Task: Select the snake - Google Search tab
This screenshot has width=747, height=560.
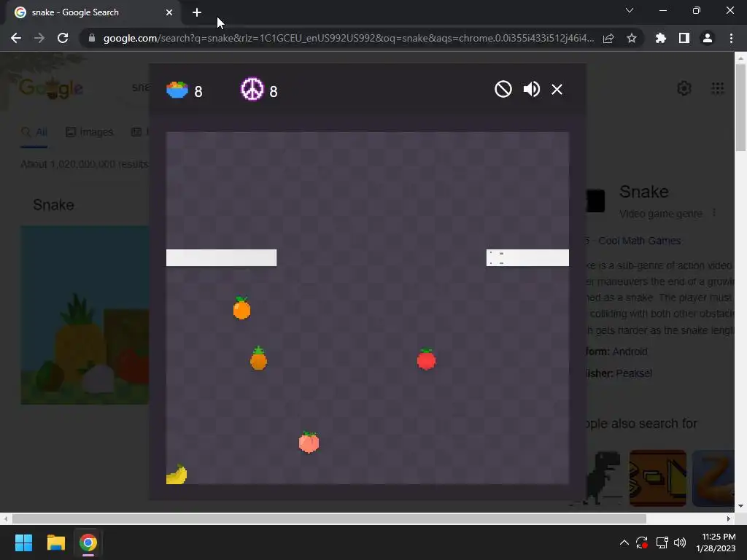Action: coord(94,12)
